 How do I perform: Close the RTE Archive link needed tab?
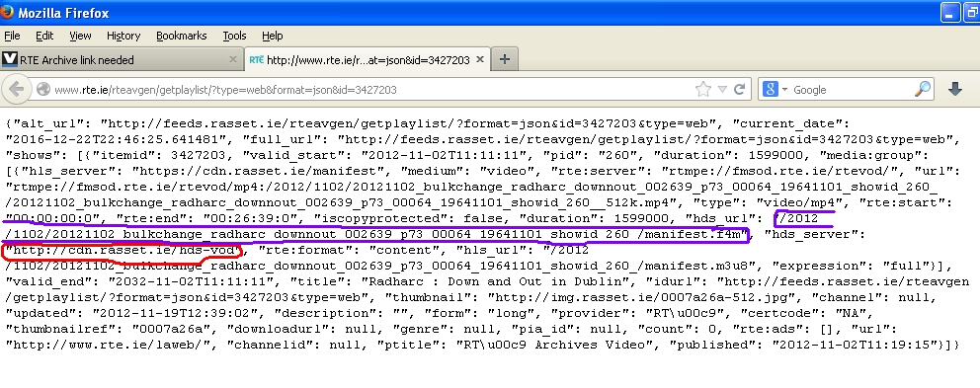(x=232, y=59)
